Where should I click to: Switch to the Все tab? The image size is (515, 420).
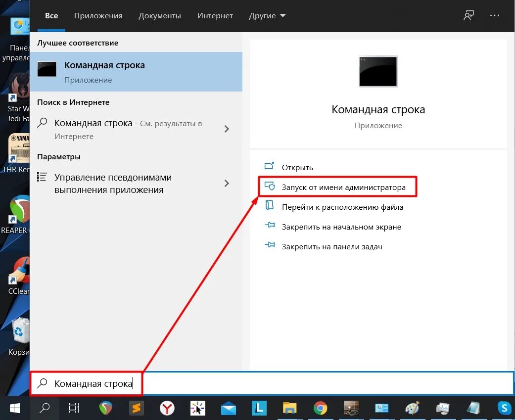coord(51,16)
